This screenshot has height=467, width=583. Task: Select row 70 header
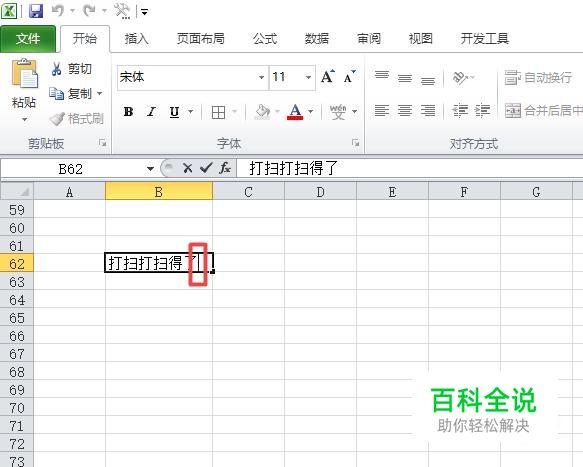17,408
